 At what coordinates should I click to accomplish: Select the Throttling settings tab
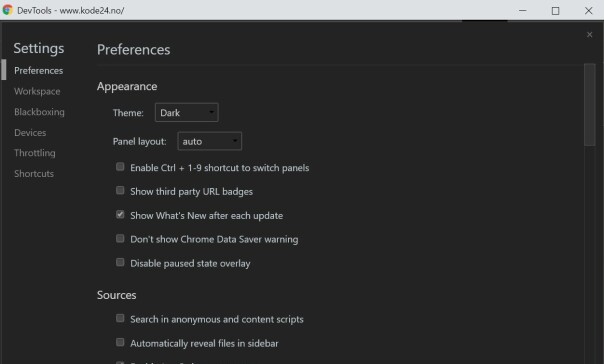[x=35, y=153]
